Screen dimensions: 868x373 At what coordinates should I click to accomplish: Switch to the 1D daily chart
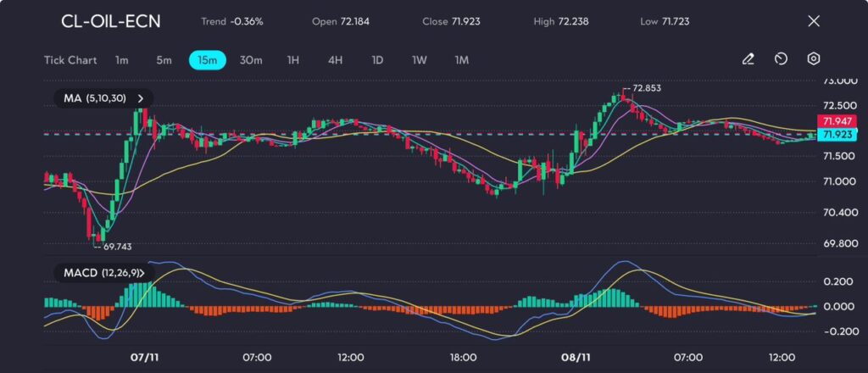[x=377, y=60]
